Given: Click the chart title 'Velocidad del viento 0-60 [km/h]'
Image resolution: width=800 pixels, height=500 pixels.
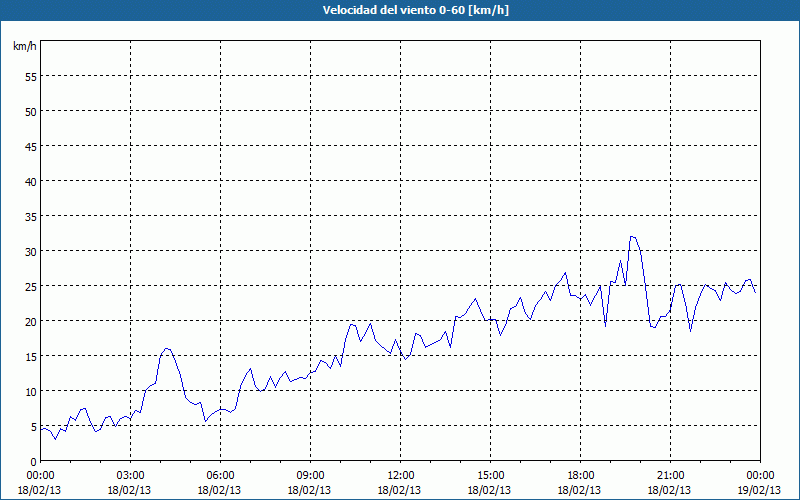Looking at the screenshot, I should pos(416,10).
